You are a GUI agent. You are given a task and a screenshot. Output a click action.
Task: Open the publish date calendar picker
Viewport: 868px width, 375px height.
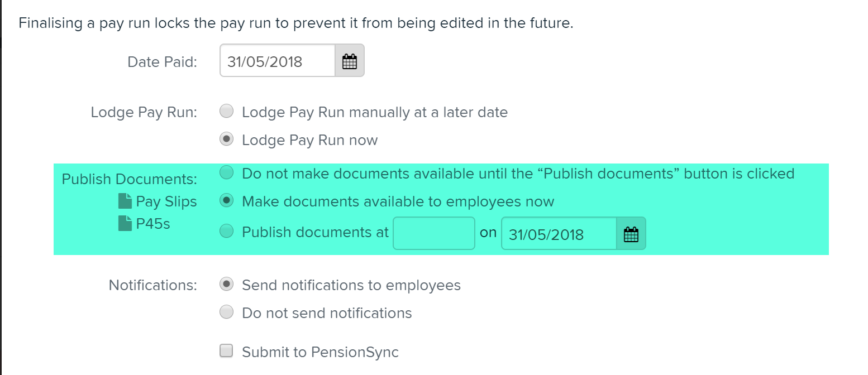coord(631,234)
